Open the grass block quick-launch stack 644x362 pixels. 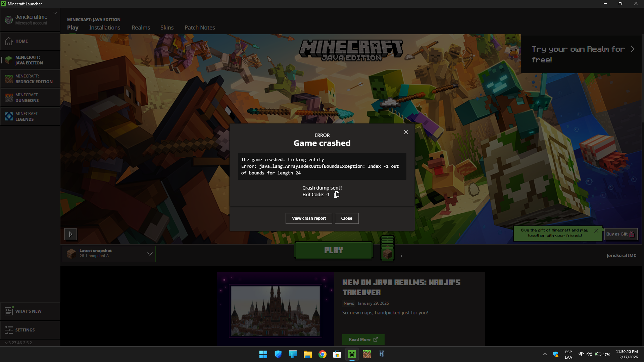point(388,249)
